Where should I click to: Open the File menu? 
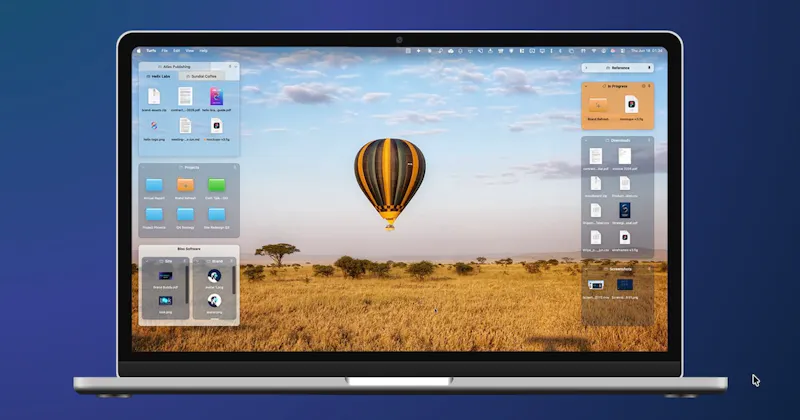coord(164,51)
